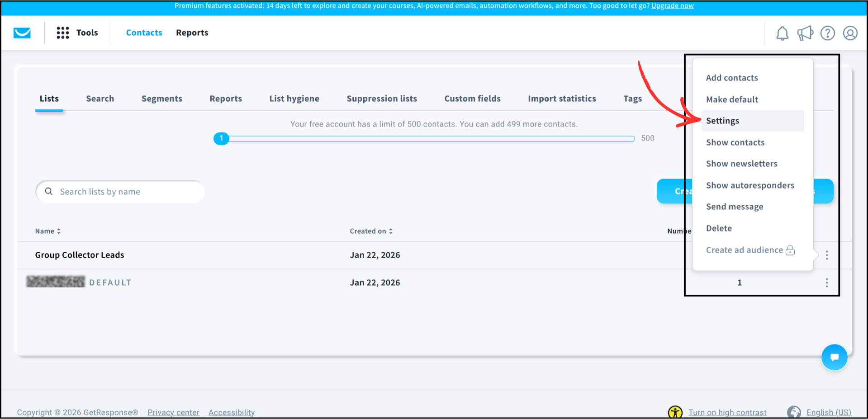Turn on high contrast mode
The height and width of the screenshot is (419, 868).
(727, 412)
